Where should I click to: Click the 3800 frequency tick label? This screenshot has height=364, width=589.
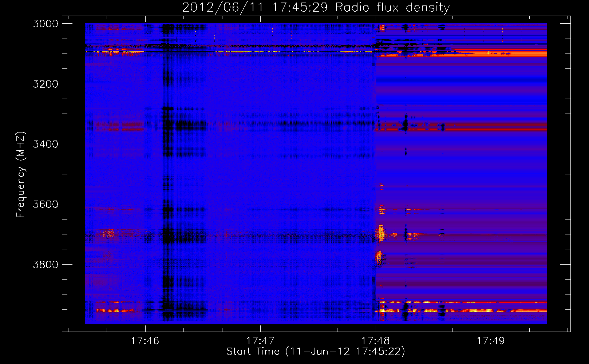click(46, 264)
